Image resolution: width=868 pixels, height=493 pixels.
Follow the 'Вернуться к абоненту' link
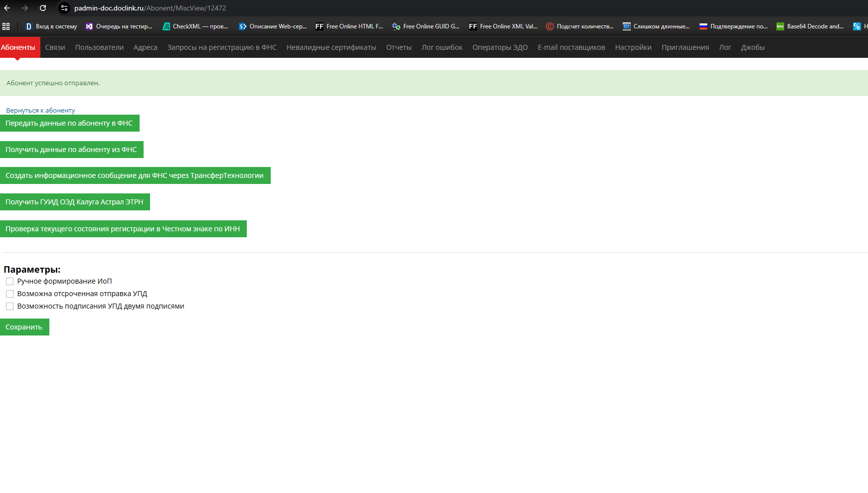40,111
